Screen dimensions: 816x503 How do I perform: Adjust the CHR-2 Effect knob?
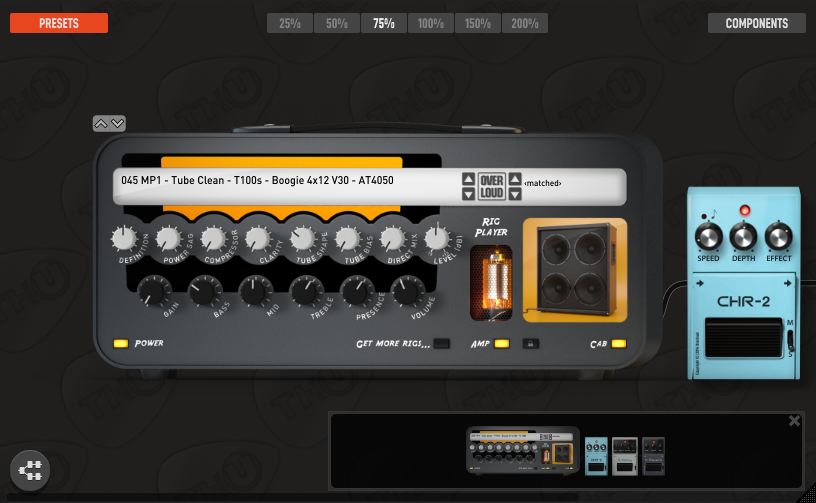coord(778,237)
